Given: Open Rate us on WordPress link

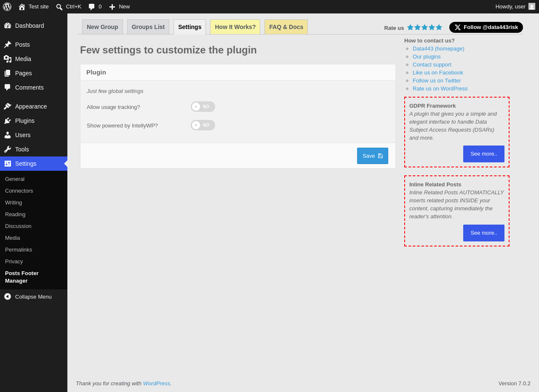Looking at the screenshot, I should (x=440, y=89).
